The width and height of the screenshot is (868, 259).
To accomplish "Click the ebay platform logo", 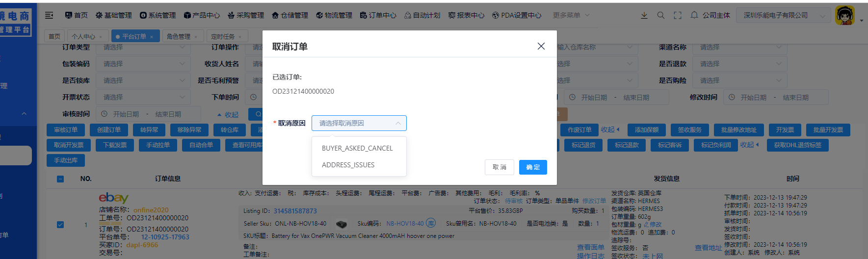I will click(x=113, y=198).
